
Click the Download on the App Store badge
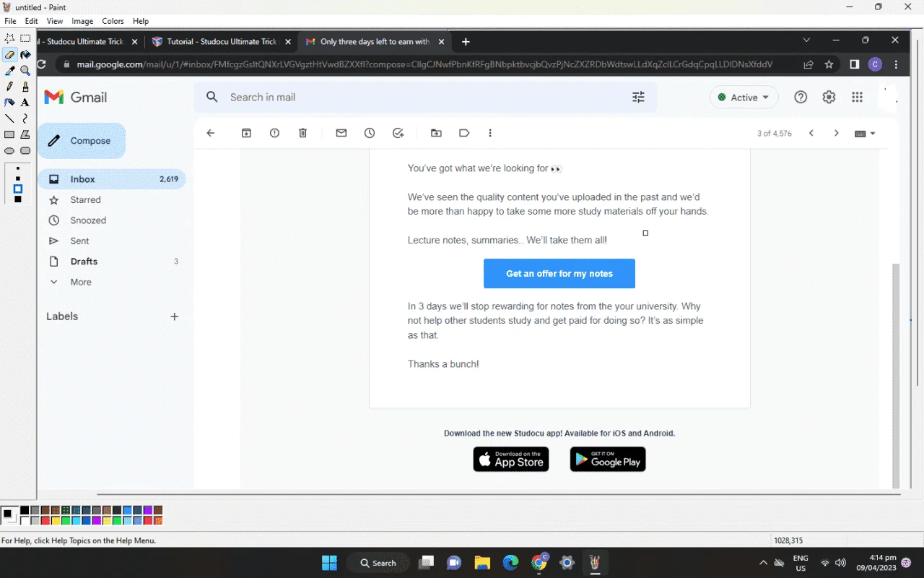[511, 460]
